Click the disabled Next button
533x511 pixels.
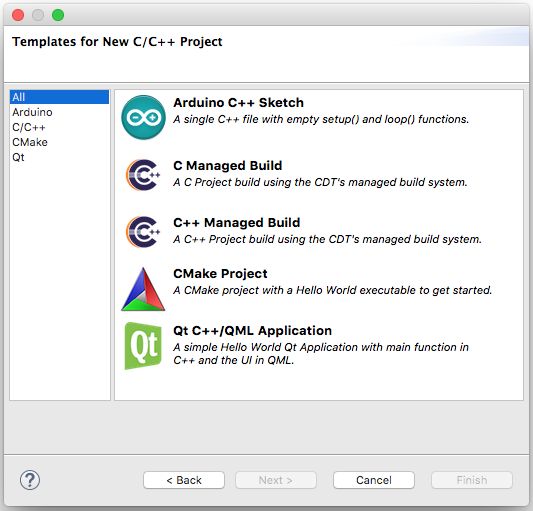(276, 480)
